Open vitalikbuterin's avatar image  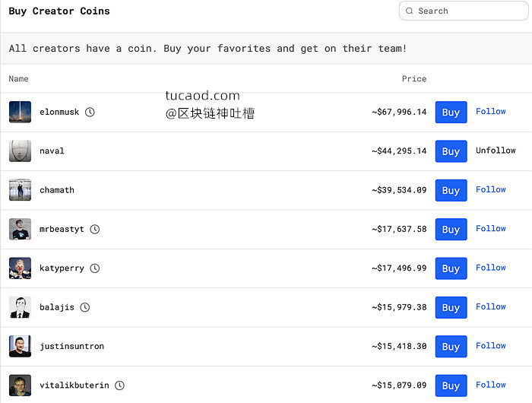(20, 386)
